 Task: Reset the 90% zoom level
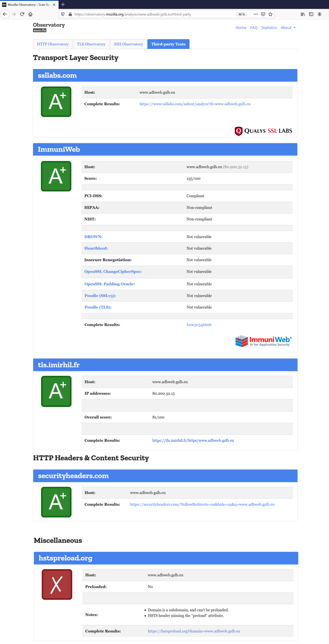click(x=241, y=14)
